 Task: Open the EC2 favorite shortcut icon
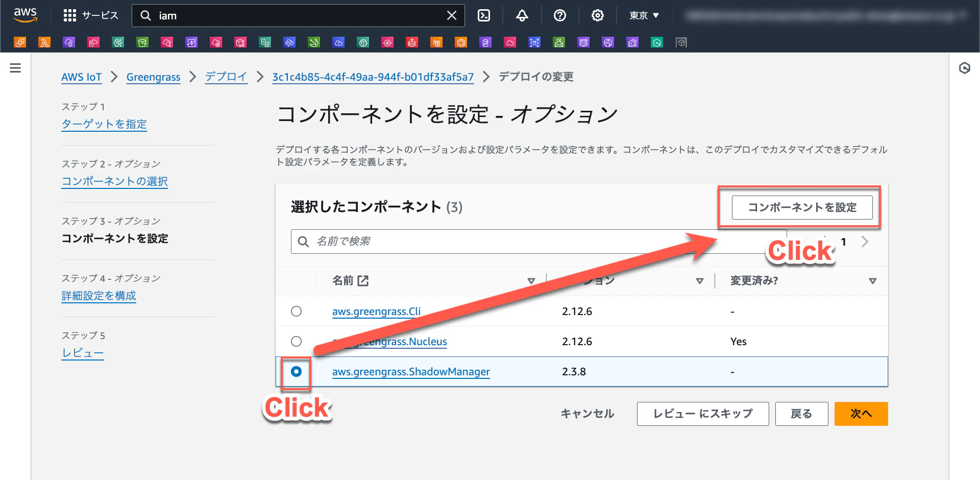click(x=20, y=42)
